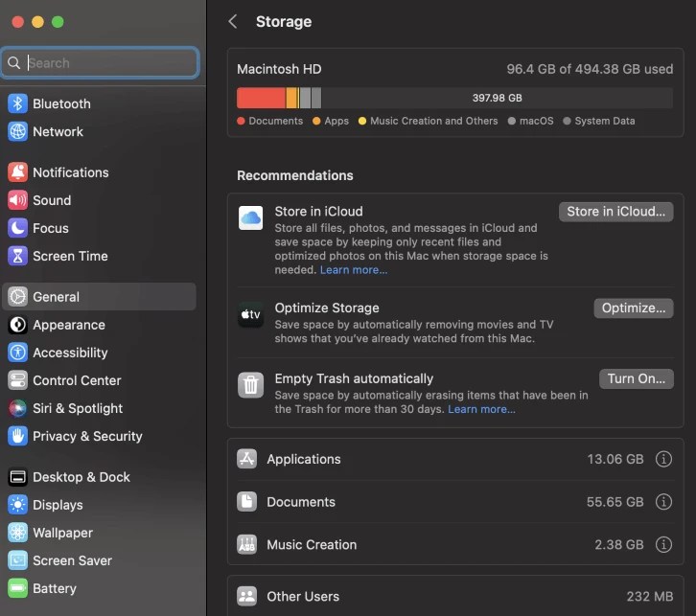This screenshot has width=696, height=616.
Task: Click Music Creation and Others legend label
Action: [x=433, y=121]
